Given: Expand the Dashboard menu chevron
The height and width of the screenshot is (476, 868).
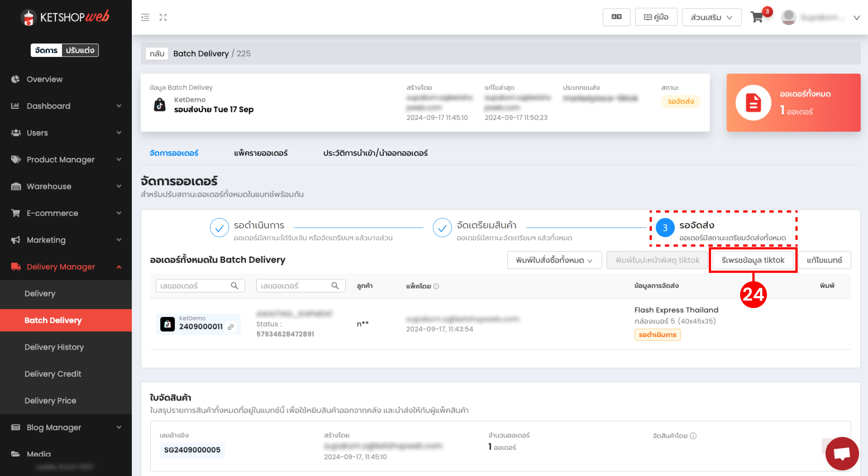Looking at the screenshot, I should click(119, 106).
